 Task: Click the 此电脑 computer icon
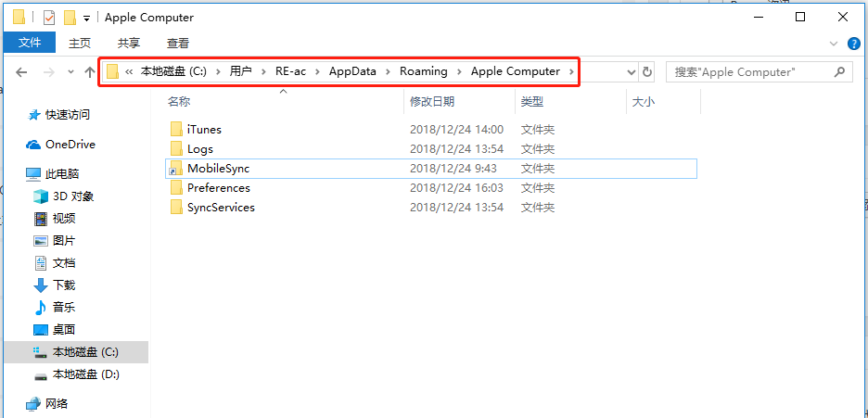(33, 175)
